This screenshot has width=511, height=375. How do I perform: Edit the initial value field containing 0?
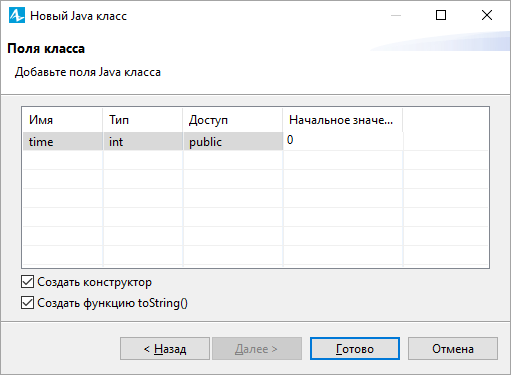pos(343,141)
